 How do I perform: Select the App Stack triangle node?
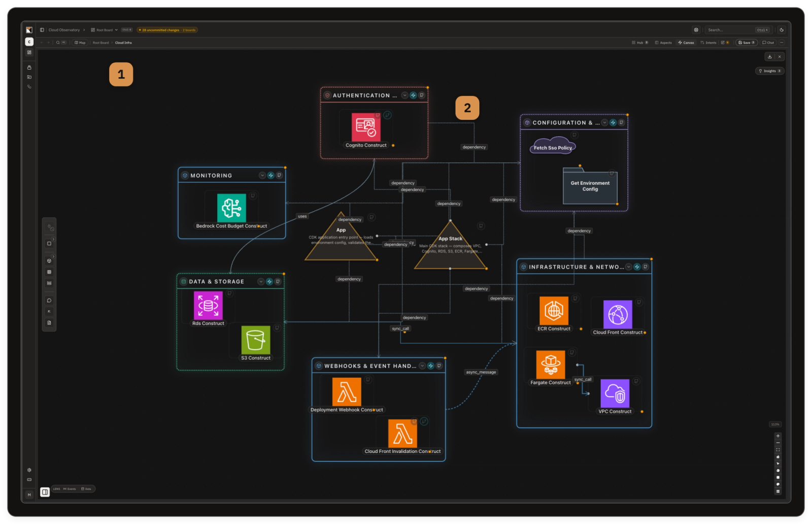coord(451,246)
